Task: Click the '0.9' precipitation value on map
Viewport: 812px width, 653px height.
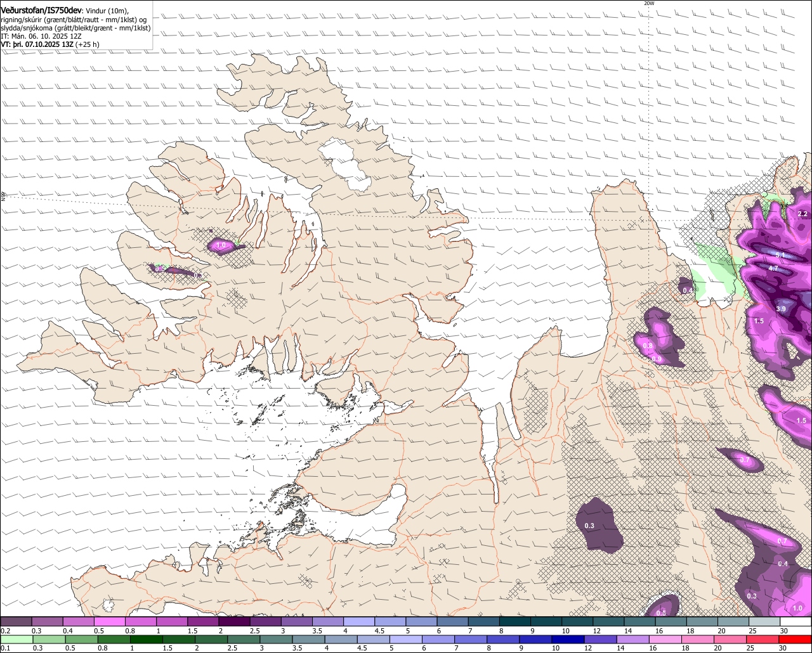Action: (657, 359)
